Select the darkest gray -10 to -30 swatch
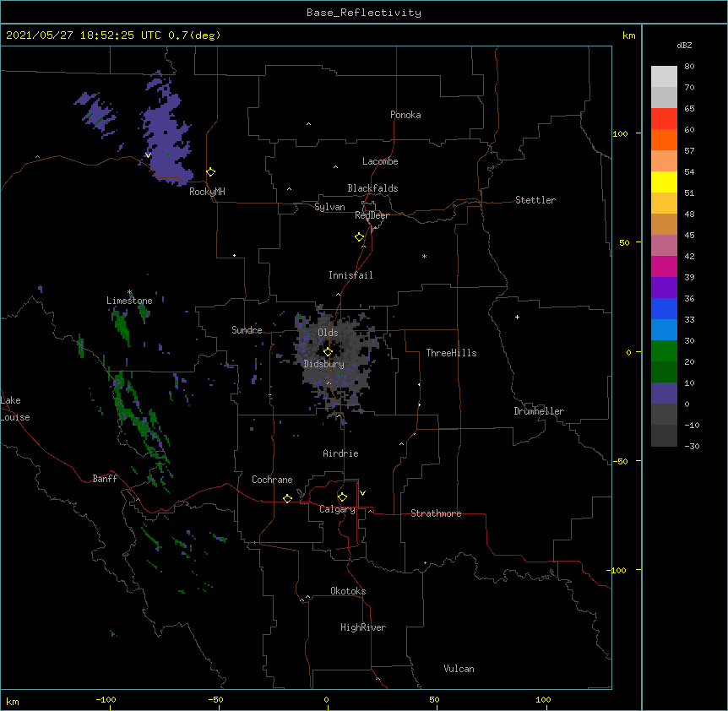 pyautogui.click(x=664, y=436)
